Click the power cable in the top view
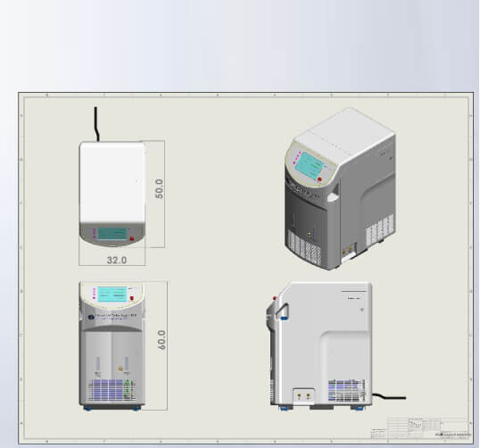 pyautogui.click(x=96, y=124)
